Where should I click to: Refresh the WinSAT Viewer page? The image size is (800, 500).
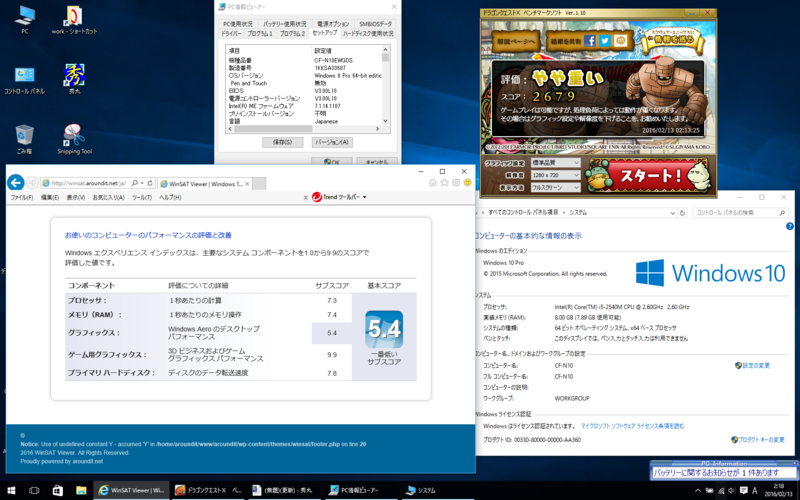coord(150,183)
